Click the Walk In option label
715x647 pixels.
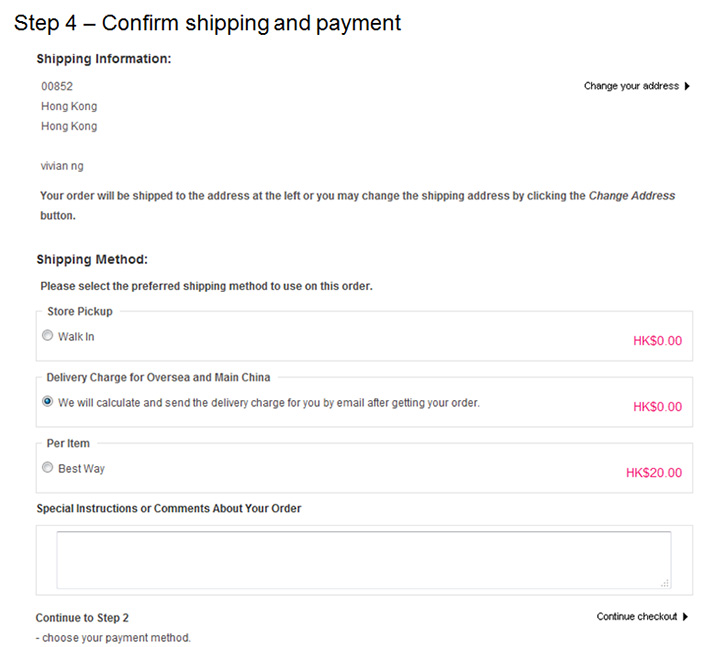[x=76, y=336]
